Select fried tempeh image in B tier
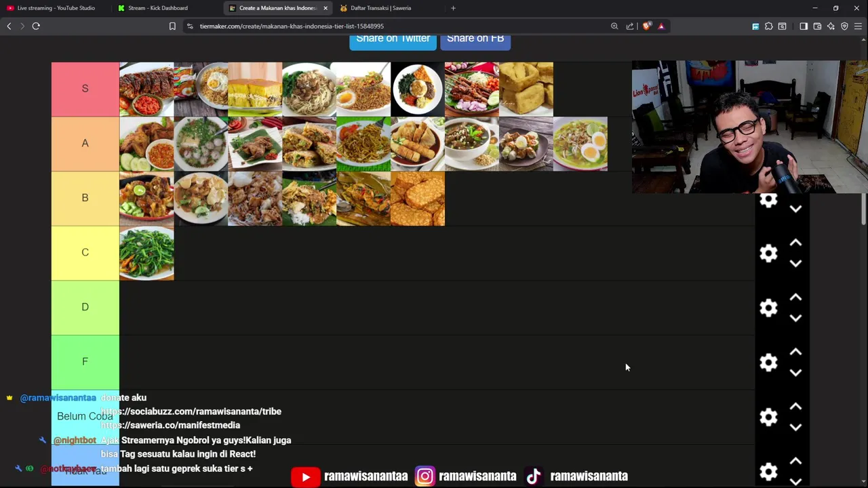 click(418, 199)
